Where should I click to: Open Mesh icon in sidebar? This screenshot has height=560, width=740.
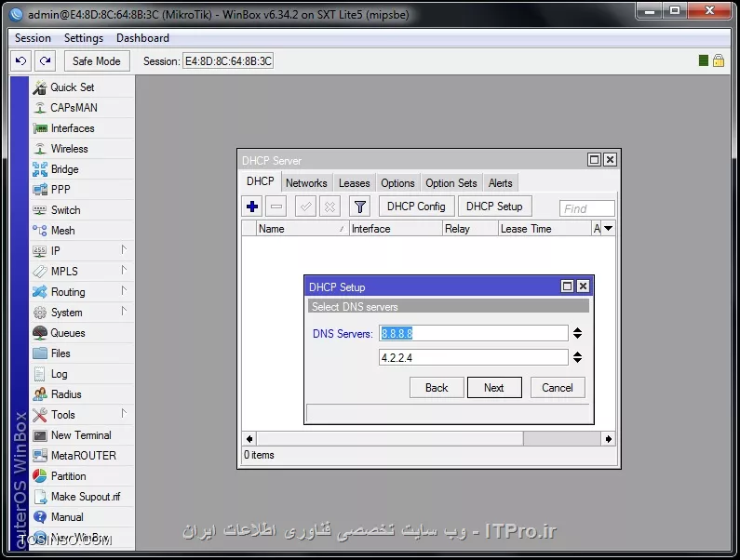click(40, 230)
